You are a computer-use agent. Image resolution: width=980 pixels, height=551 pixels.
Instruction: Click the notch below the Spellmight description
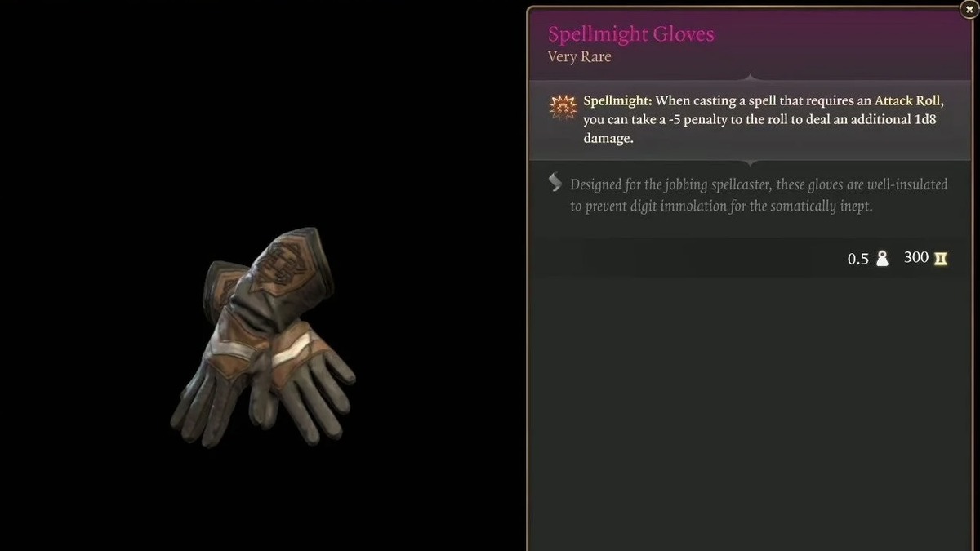click(751, 161)
